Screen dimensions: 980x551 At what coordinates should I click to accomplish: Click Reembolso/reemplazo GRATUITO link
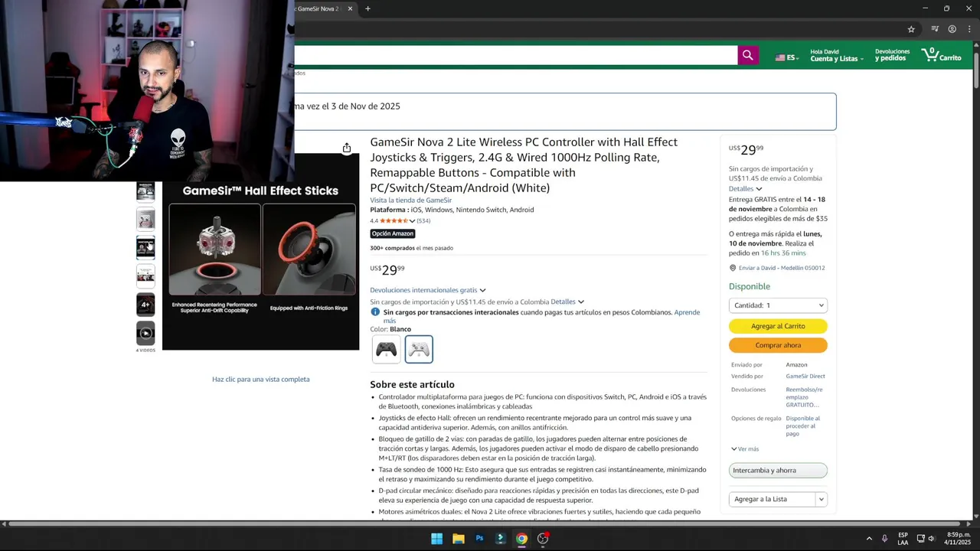[804, 397]
